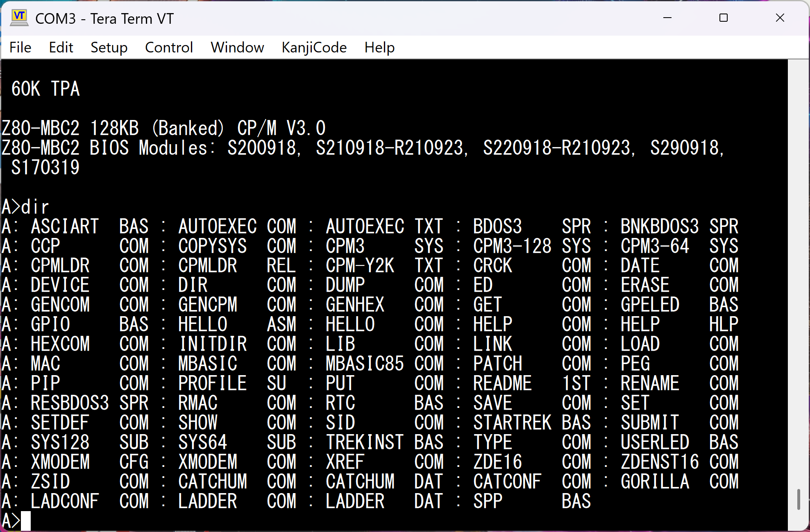810x532 pixels.
Task: Close the COM3 Tera Term window
Action: coord(780,18)
